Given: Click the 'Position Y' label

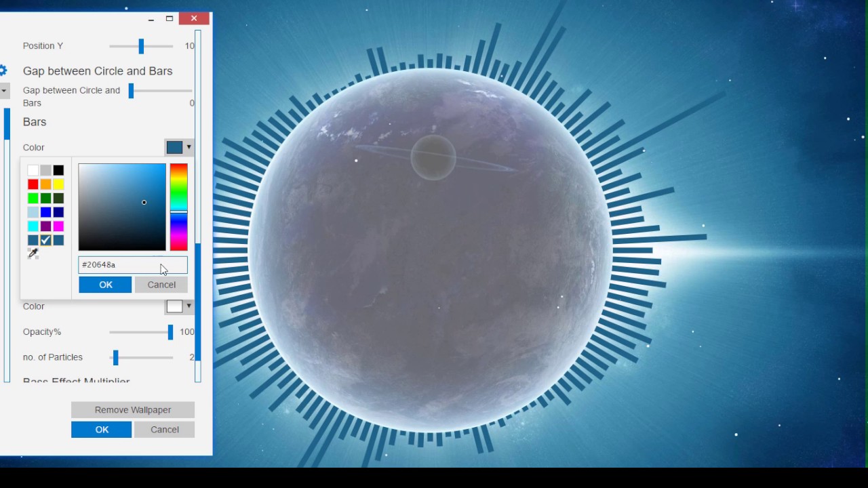Looking at the screenshot, I should 43,46.
